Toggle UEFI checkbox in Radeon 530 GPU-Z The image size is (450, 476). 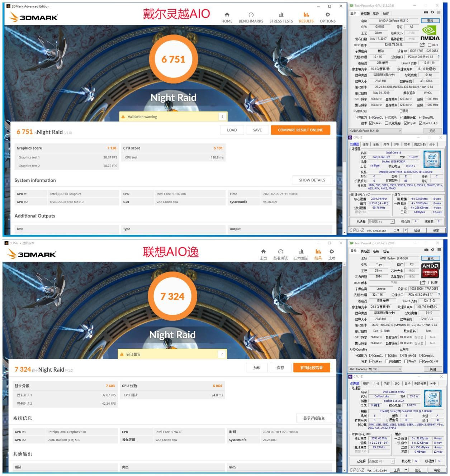[x=430, y=282]
